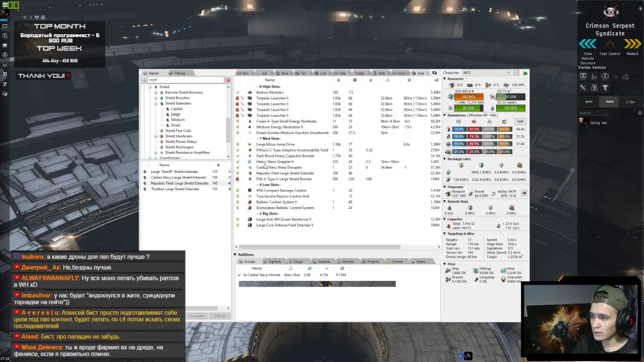Image resolution: width=644 pixels, height=362 pixels.
Task: Toggle state of Medium Energy Neutralizer II
Action: [x=238, y=127]
